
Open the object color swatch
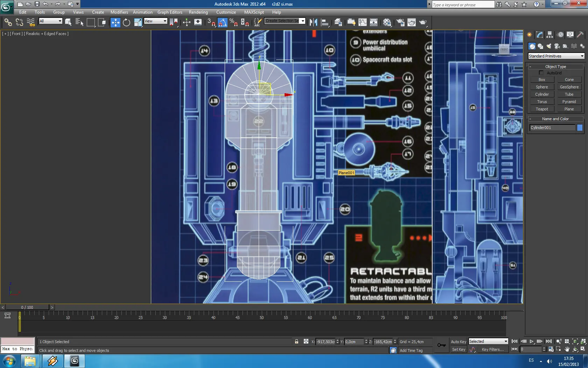click(x=580, y=128)
